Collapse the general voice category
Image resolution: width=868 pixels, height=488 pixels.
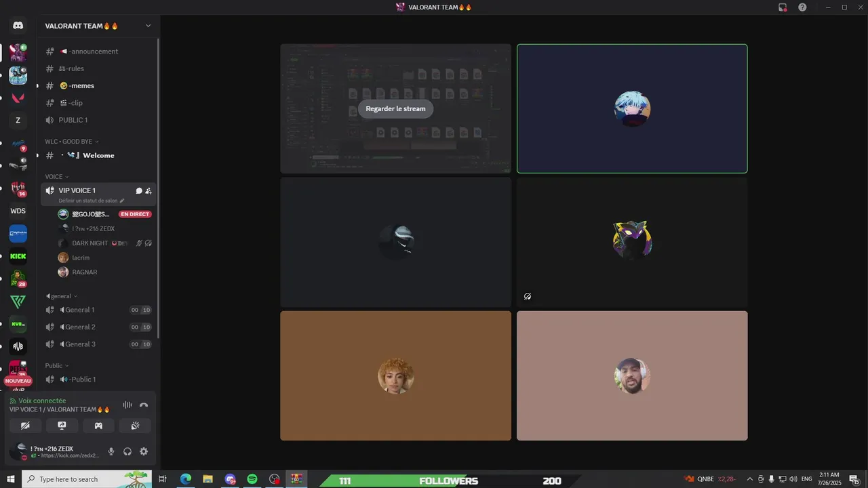pyautogui.click(x=61, y=296)
